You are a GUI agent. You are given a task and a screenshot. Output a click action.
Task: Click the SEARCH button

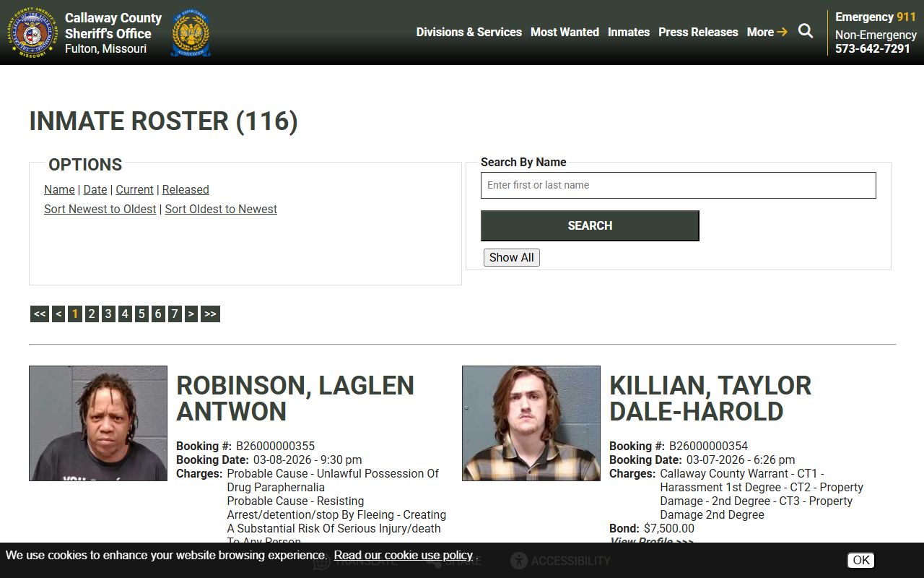pos(590,225)
